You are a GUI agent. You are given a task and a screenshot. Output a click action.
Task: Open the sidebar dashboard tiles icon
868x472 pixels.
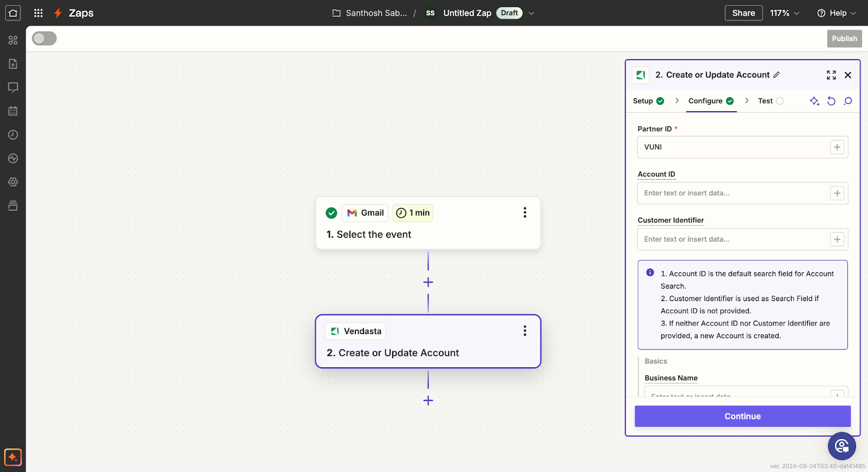point(13,40)
